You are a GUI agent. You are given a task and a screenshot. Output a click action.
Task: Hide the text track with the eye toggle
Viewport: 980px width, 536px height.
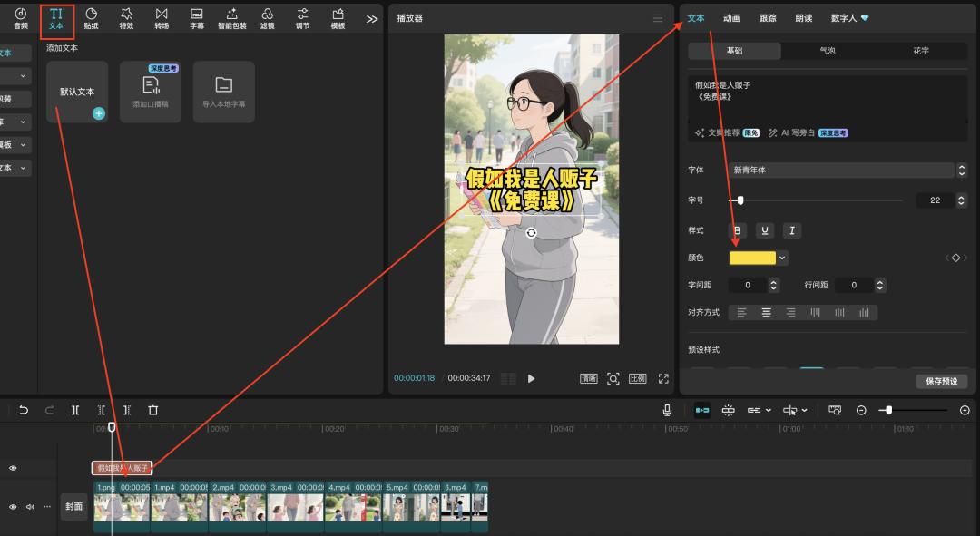point(13,467)
